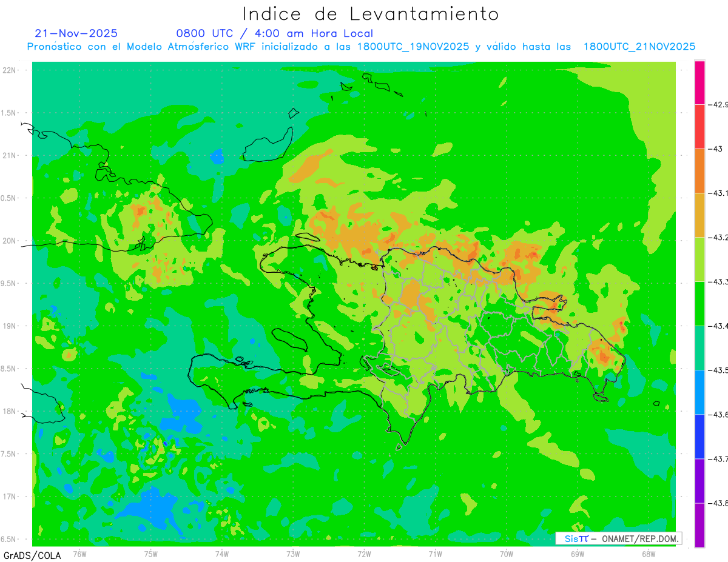
Task: Click the latitude label '6.5N'
Action: point(8,539)
